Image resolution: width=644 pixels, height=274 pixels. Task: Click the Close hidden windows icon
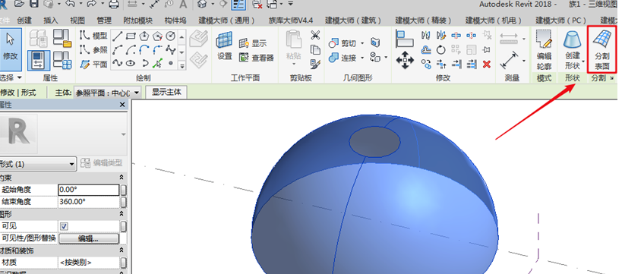point(257,5)
